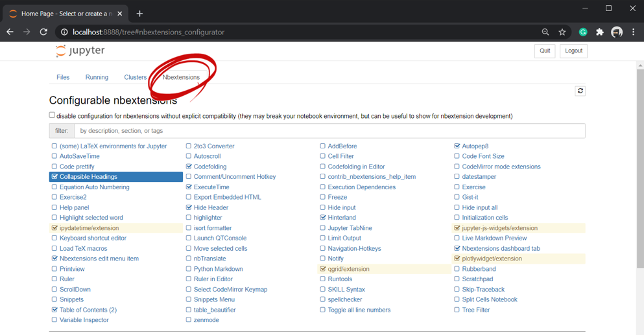
Task: Select the Split Cells Notebook entry
Action: pos(490,299)
